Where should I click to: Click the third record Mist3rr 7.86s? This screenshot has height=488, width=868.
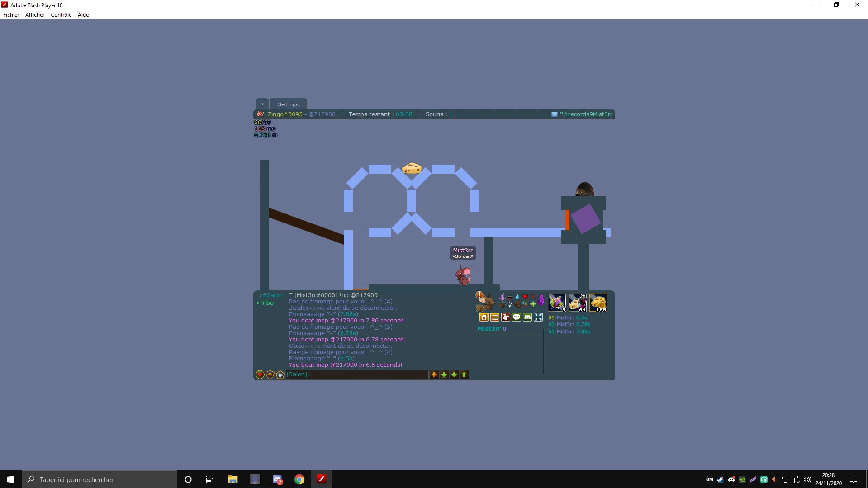pyautogui.click(x=569, y=332)
